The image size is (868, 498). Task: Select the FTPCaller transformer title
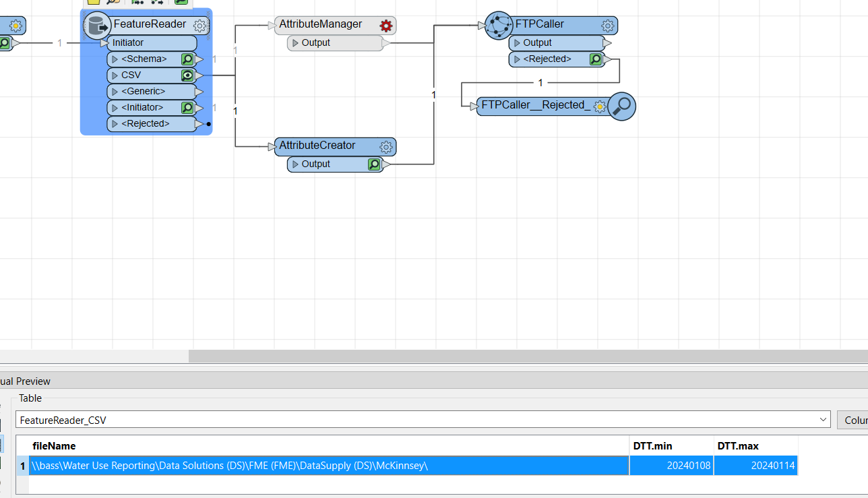[x=540, y=24]
